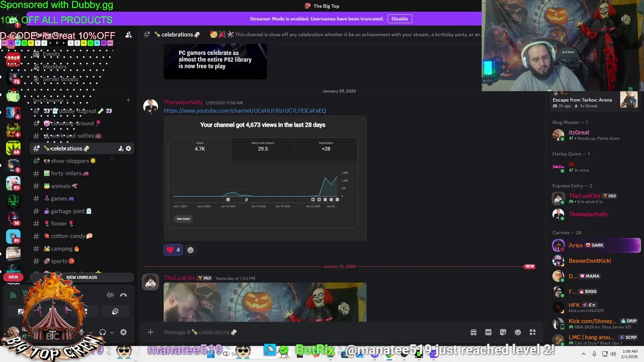Viewport: 644px width, 362px height.
Task: Open the animals channel
Action: 83,186
